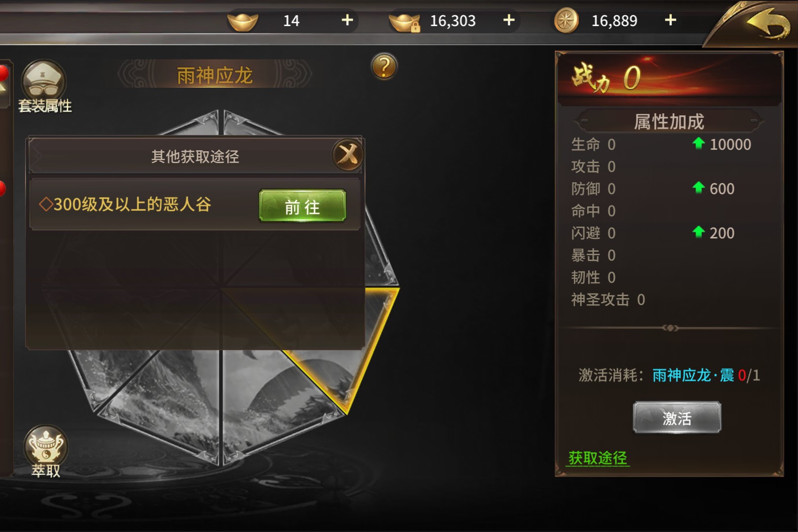Click the green 前往 button

[302, 206]
